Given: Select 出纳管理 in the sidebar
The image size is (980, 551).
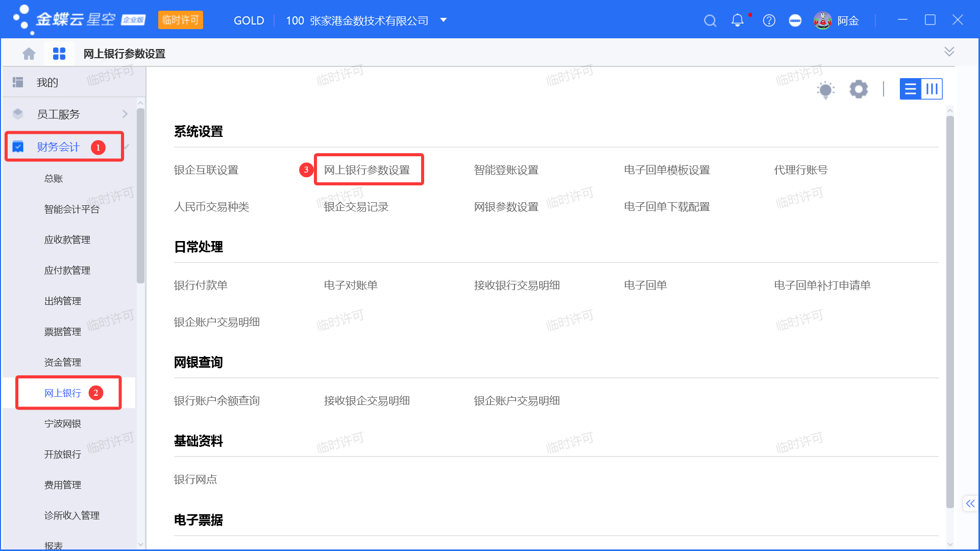Looking at the screenshot, I should click(63, 301).
